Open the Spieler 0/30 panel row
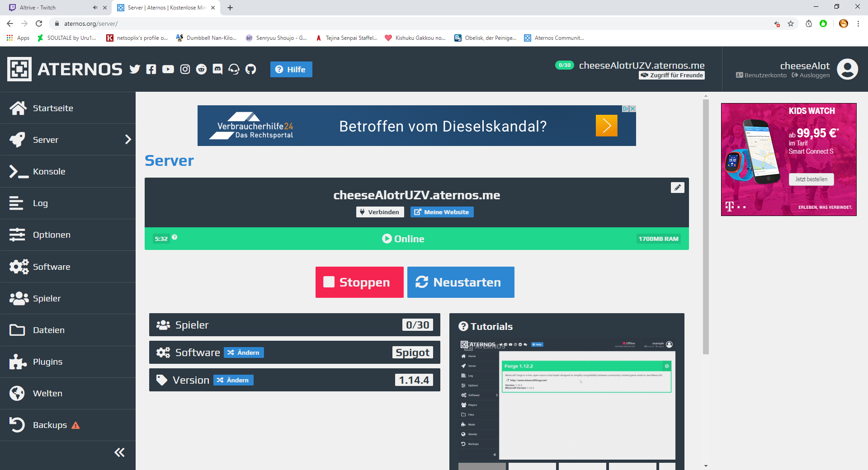The image size is (868, 470). pyautogui.click(x=295, y=325)
